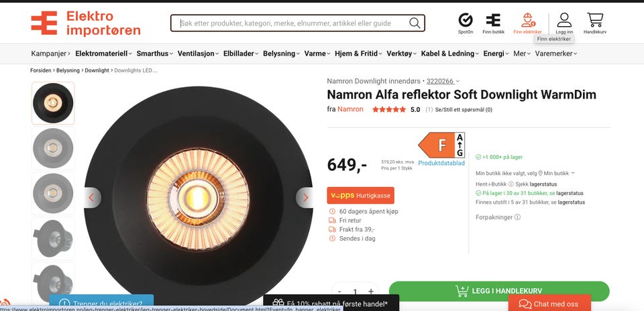Open the Varemerker menu item
This screenshot has width=644, height=311.
coord(555,54)
